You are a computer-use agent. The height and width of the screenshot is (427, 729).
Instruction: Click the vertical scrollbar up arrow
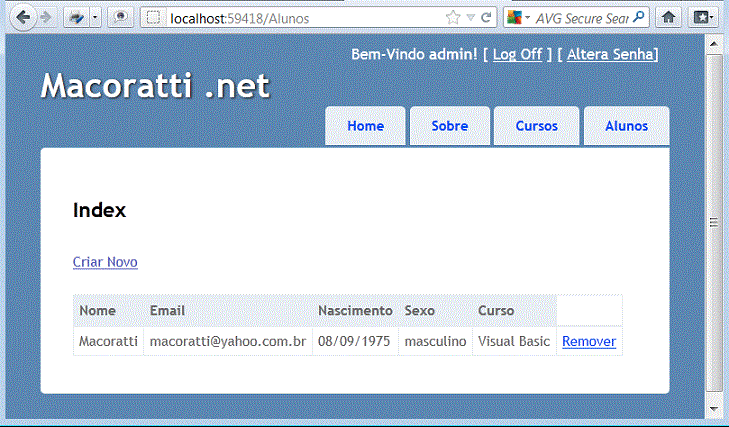point(714,44)
